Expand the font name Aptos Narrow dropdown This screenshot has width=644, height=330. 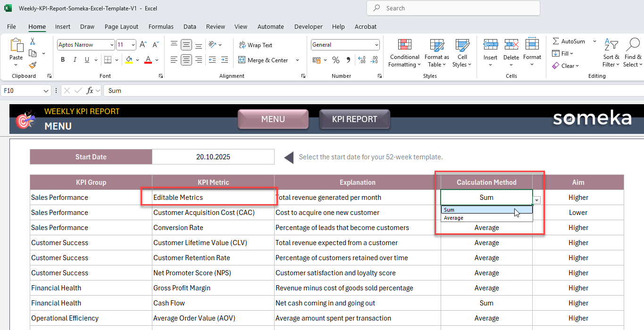112,45
